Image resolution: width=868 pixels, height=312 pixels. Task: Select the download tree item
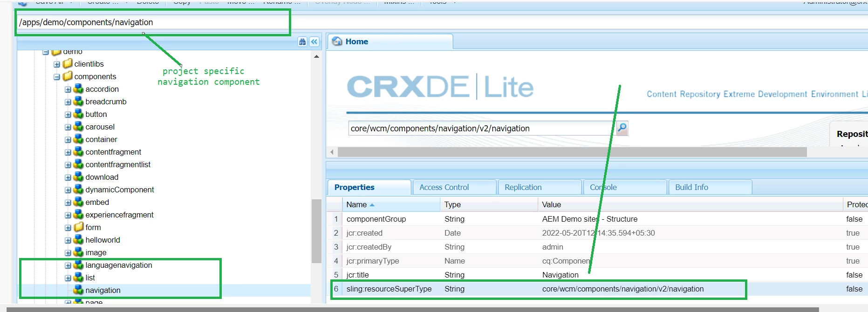click(102, 177)
